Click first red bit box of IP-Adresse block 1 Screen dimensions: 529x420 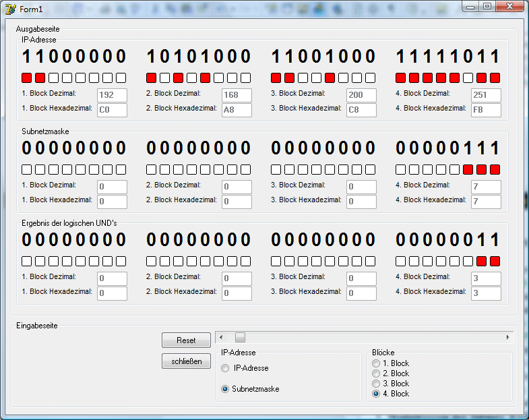pyautogui.click(x=27, y=78)
